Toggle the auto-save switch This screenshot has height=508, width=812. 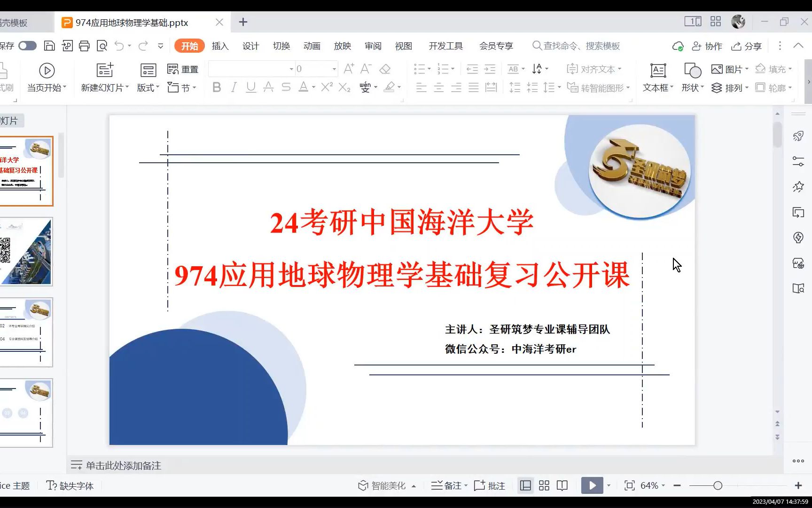(28, 46)
